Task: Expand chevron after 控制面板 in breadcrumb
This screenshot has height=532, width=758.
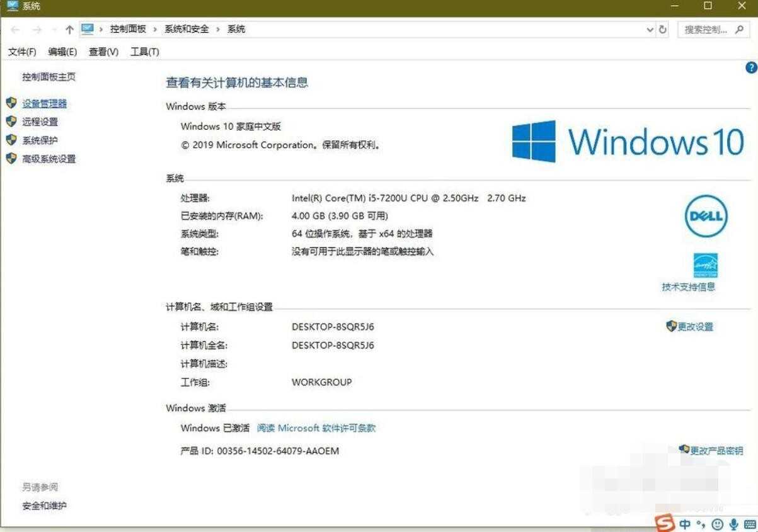Action: pyautogui.click(x=155, y=29)
